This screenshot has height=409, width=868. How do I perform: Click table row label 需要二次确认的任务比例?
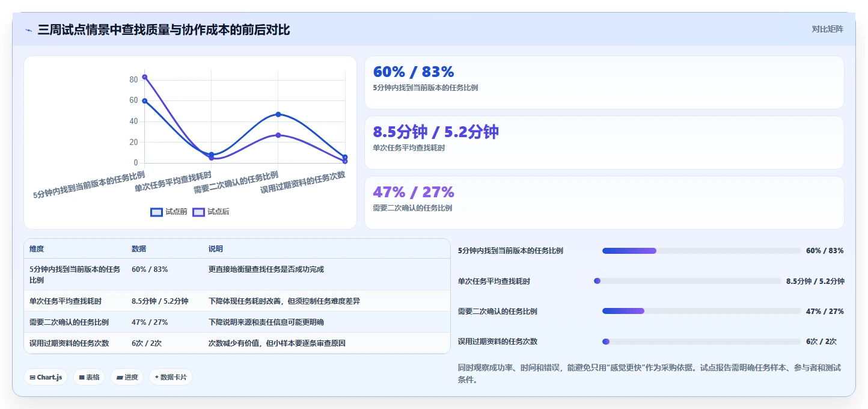(x=69, y=322)
